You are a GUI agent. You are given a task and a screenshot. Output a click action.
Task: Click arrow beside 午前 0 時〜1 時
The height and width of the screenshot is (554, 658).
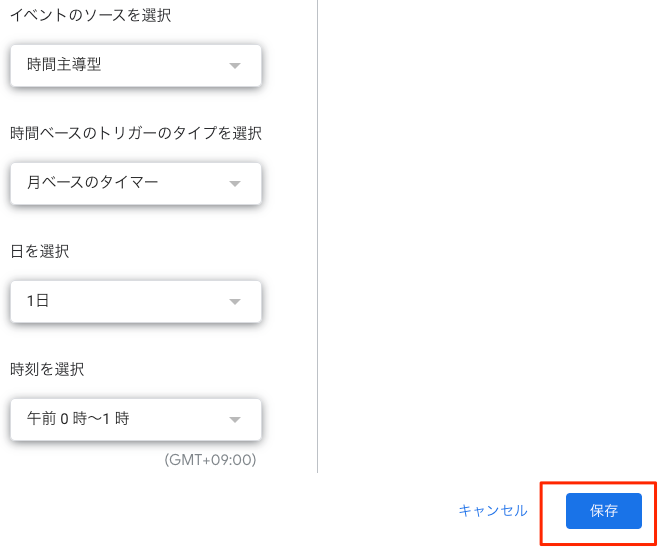coord(235,420)
